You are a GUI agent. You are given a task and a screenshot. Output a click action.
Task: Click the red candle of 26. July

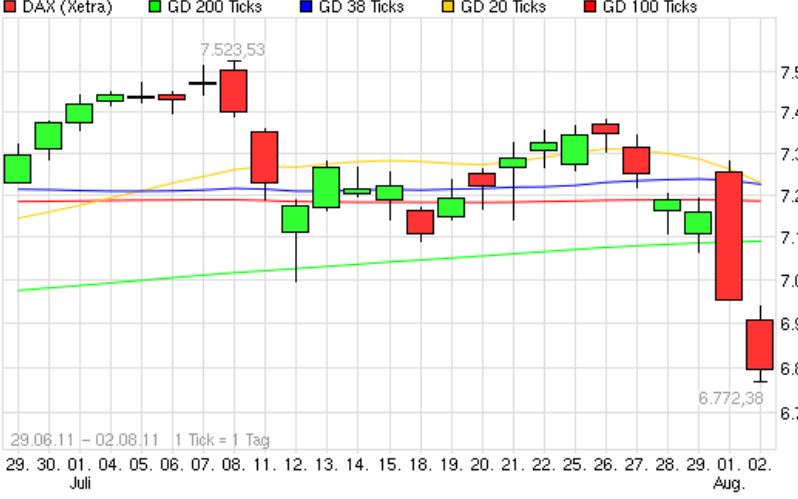pos(606,129)
